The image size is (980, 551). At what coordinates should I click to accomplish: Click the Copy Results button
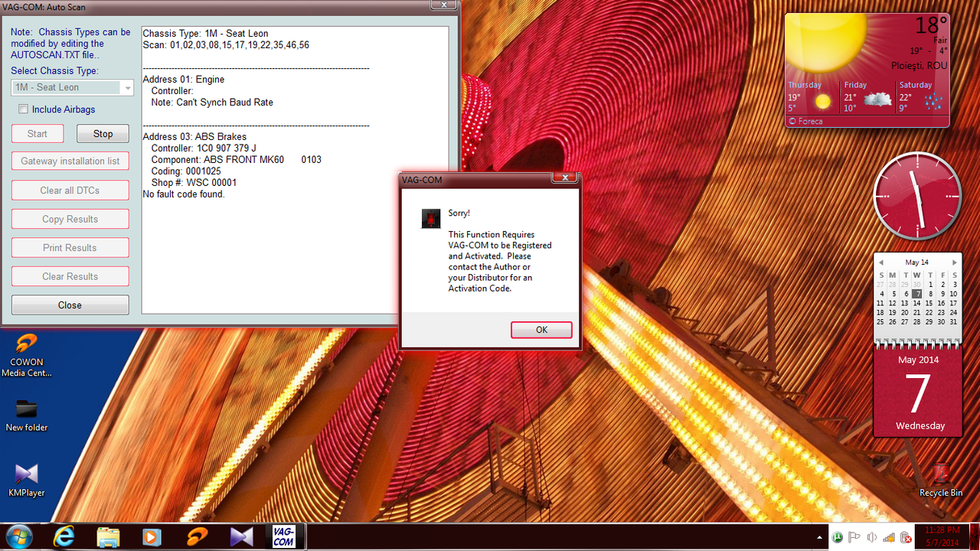coord(70,219)
